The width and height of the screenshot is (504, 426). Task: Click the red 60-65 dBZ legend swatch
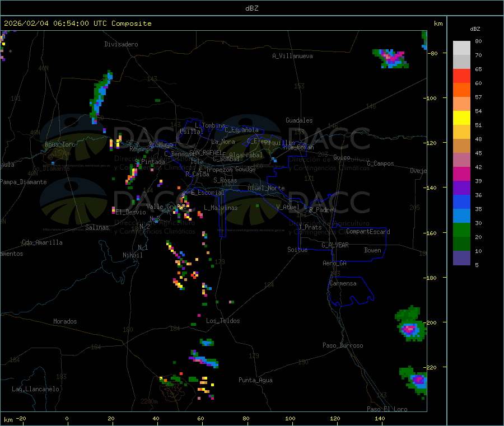click(461, 76)
